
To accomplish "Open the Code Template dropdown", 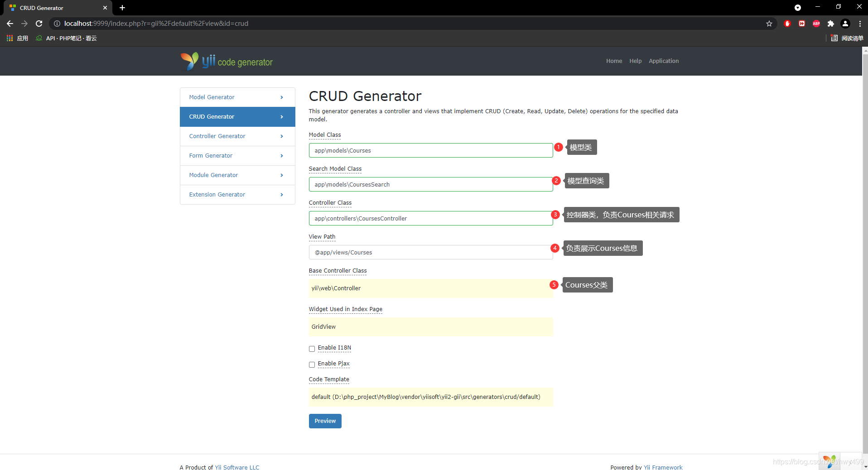I will point(431,397).
